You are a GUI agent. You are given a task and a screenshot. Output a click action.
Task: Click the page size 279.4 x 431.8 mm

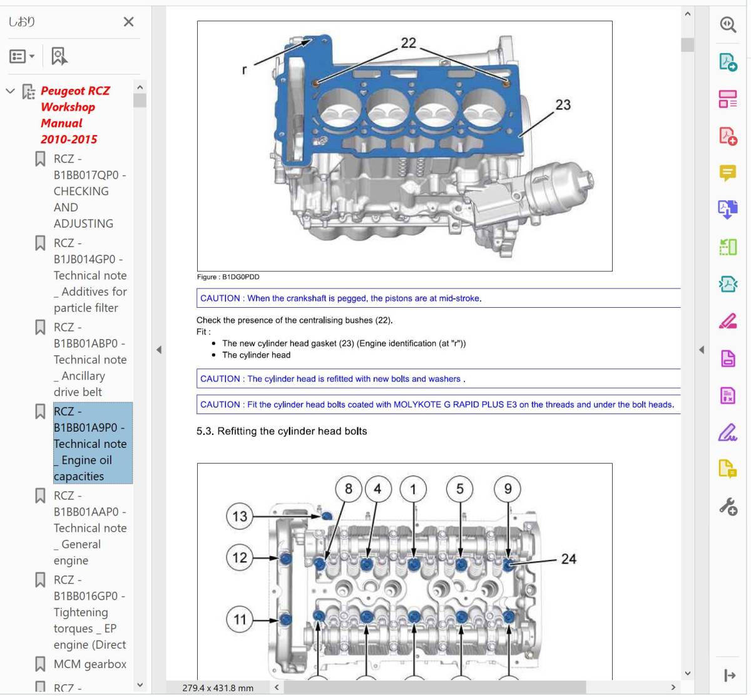click(x=218, y=687)
